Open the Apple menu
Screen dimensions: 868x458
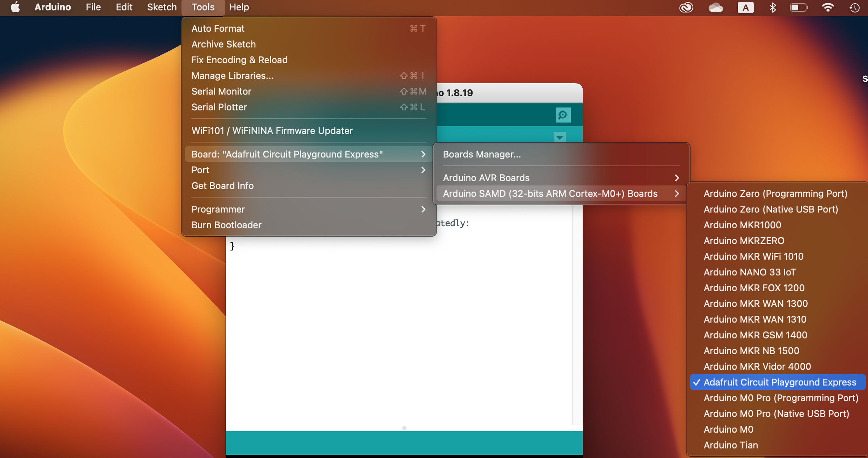15,7
